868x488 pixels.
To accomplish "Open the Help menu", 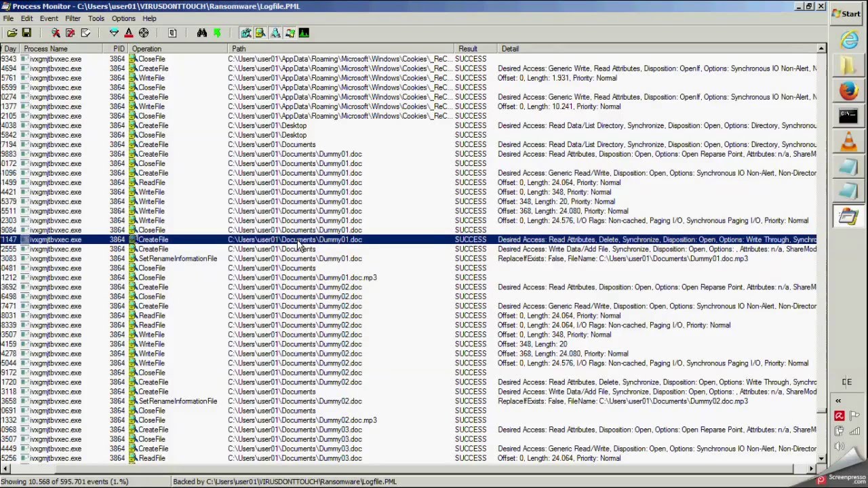I will pos(149,18).
